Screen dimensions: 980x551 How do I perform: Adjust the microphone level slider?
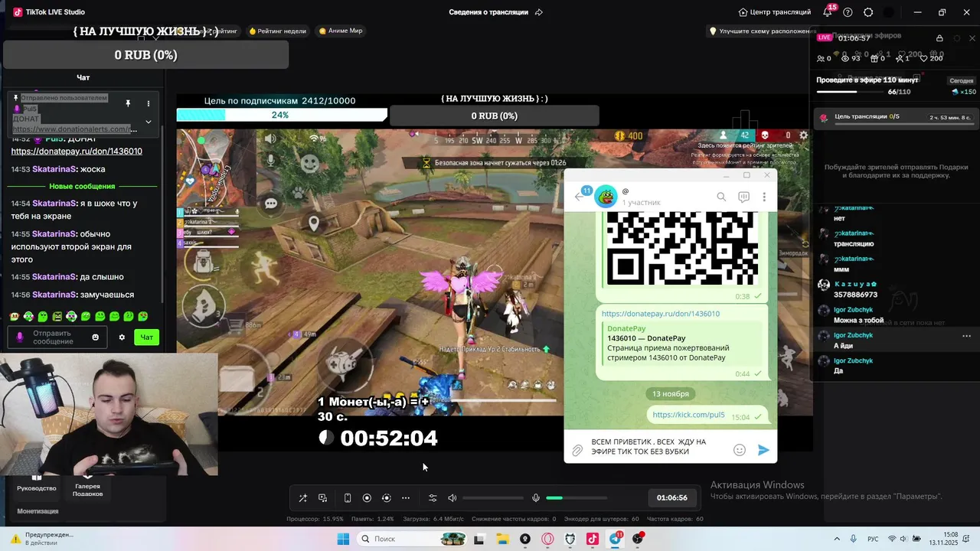pos(577,498)
